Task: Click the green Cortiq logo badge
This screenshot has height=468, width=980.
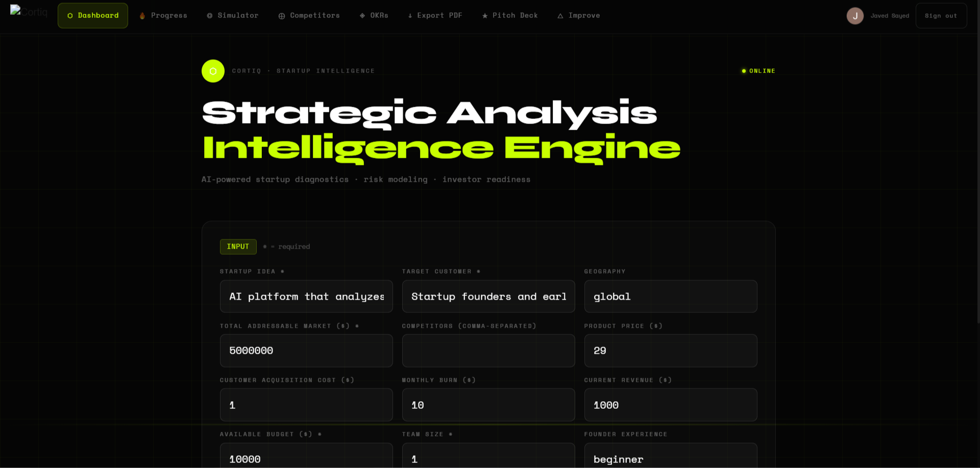Action: click(213, 71)
